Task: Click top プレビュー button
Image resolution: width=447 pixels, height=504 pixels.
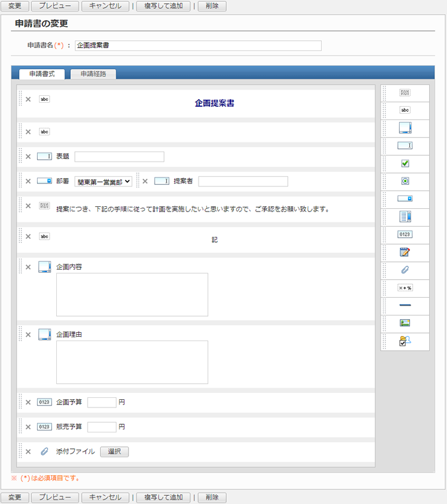Action: click(x=55, y=6)
